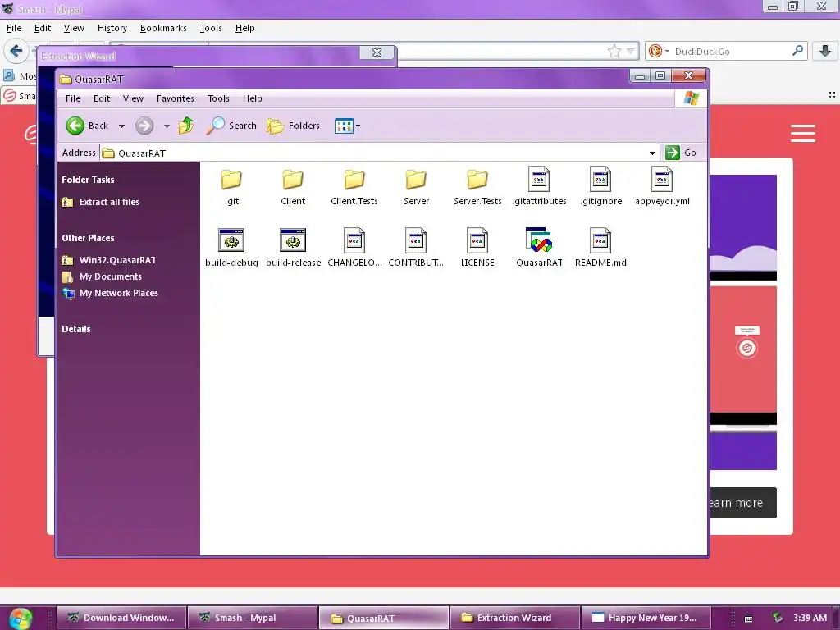
Task: Open the webpage hamburger menu
Action: click(802, 133)
